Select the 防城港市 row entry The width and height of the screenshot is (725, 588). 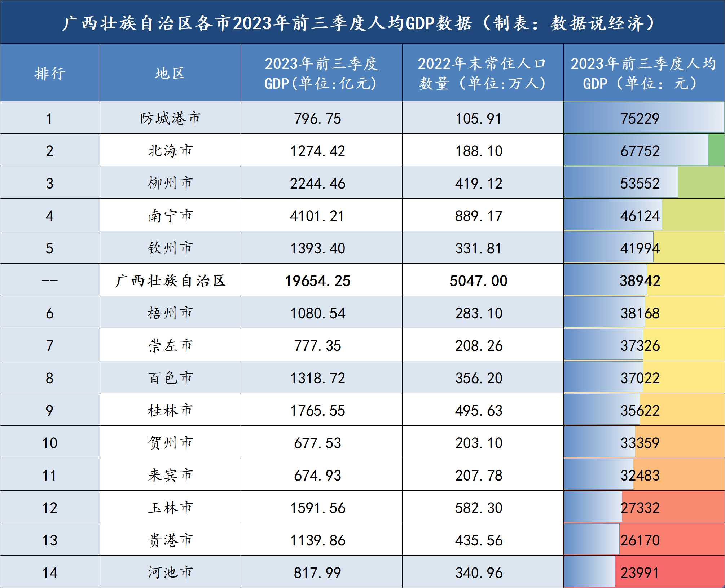click(x=170, y=118)
